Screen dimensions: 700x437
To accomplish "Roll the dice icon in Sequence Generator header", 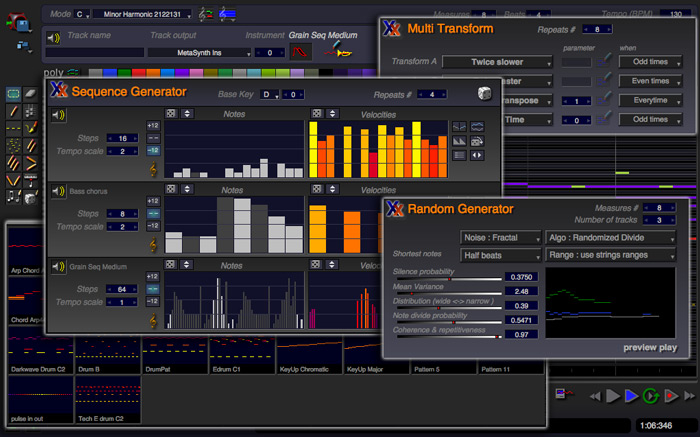I will [x=484, y=94].
